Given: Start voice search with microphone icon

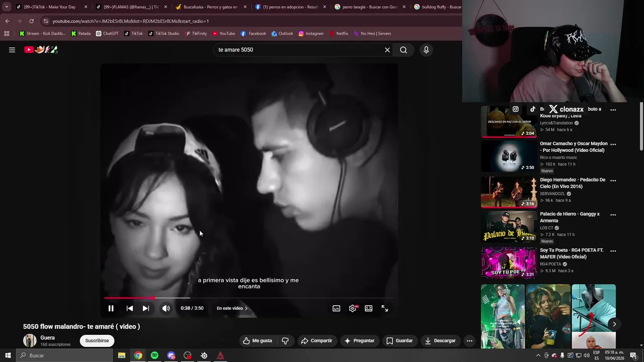Looking at the screenshot, I should pyautogui.click(x=426, y=50).
